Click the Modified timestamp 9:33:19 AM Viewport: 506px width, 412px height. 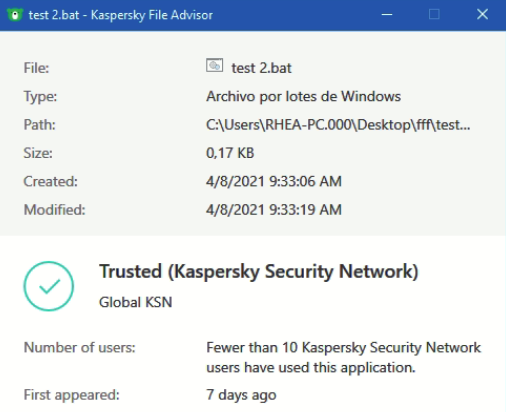point(274,210)
